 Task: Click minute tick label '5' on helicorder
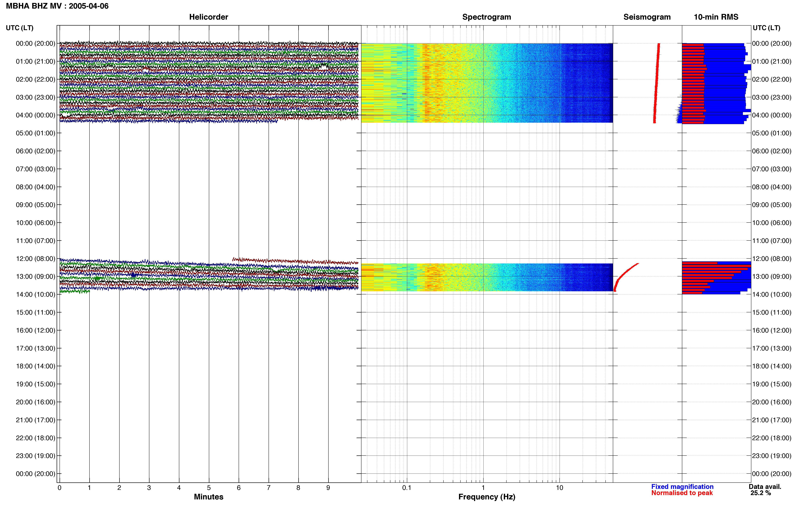pyautogui.click(x=209, y=488)
